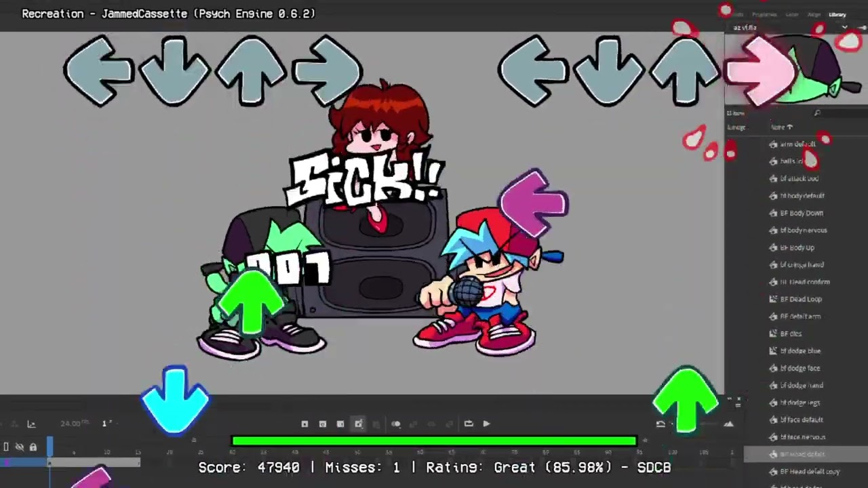Toggle the layer visibility eye icon

20,447
